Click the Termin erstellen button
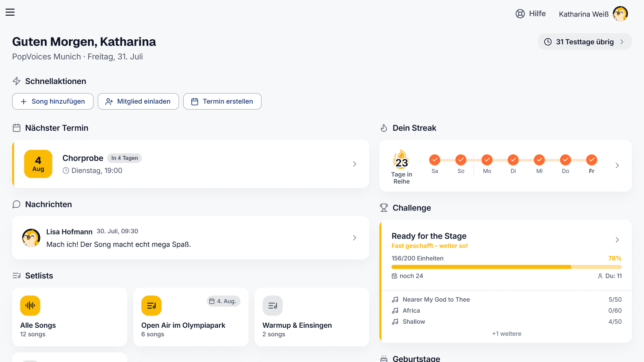 click(222, 101)
